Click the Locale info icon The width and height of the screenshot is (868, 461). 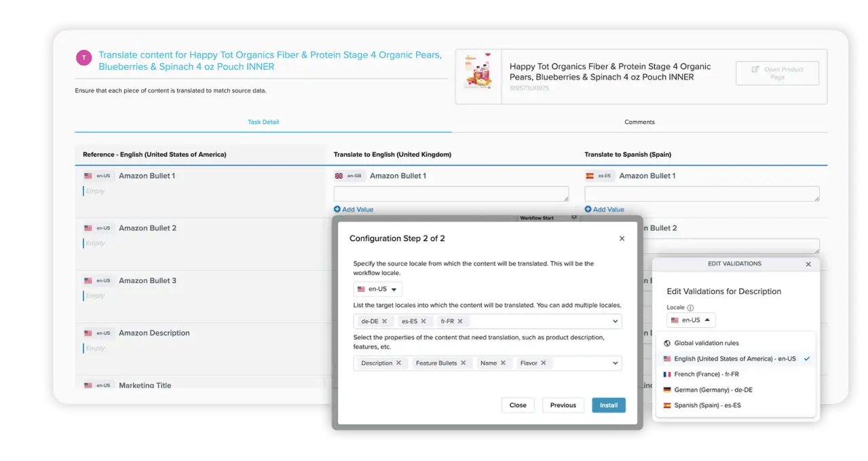[690, 308]
